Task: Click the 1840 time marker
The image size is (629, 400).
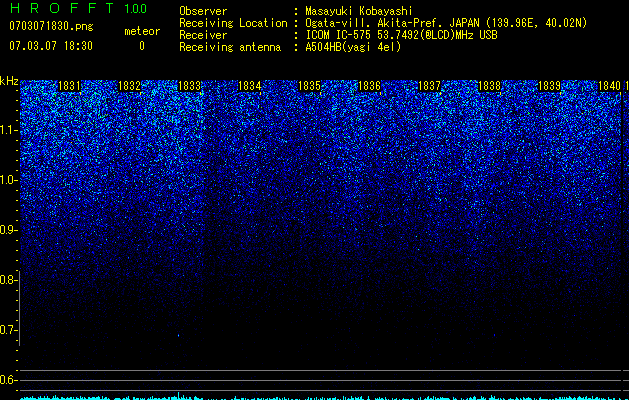Action: 609,86
